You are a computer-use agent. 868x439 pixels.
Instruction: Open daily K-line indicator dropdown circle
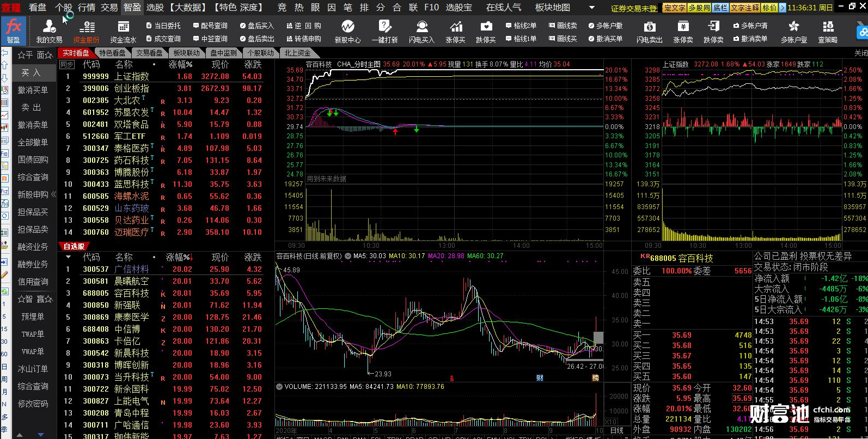[x=347, y=256]
